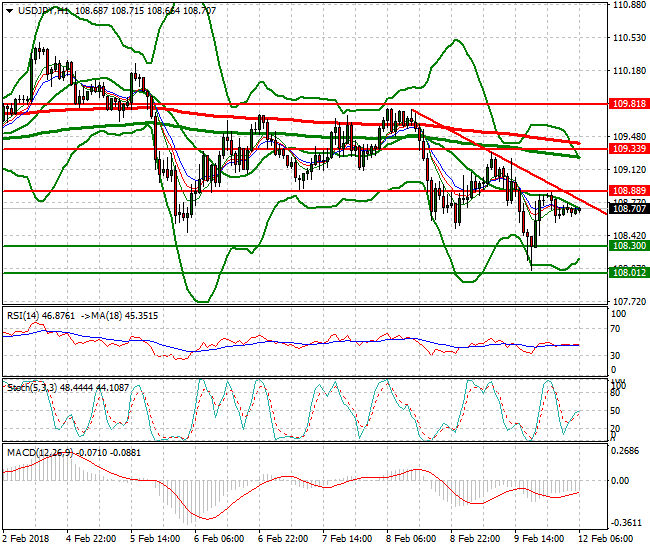Screen dimensions: 650x550
Task: Click the 108.889 red price level tag
Action: tap(627, 190)
